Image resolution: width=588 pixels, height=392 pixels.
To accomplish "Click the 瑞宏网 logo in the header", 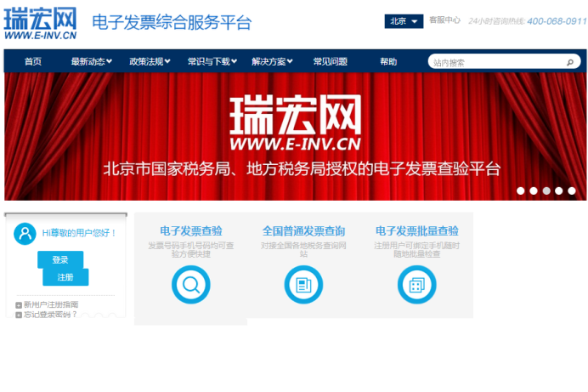I will 40,24.
